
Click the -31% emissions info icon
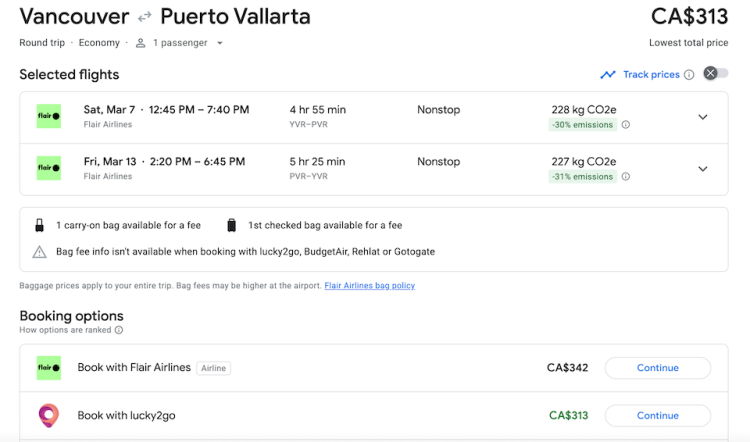pyautogui.click(x=626, y=177)
